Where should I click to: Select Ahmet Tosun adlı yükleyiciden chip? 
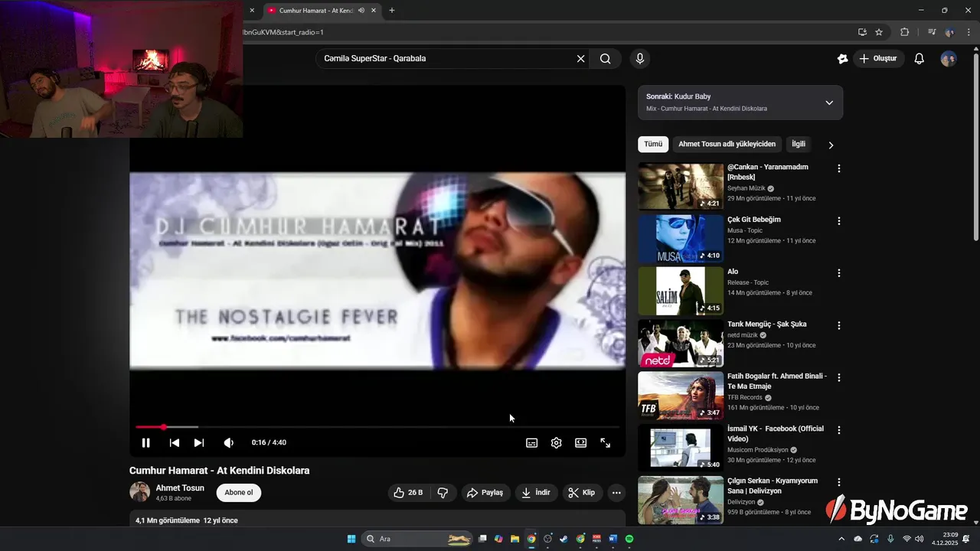pyautogui.click(x=727, y=144)
